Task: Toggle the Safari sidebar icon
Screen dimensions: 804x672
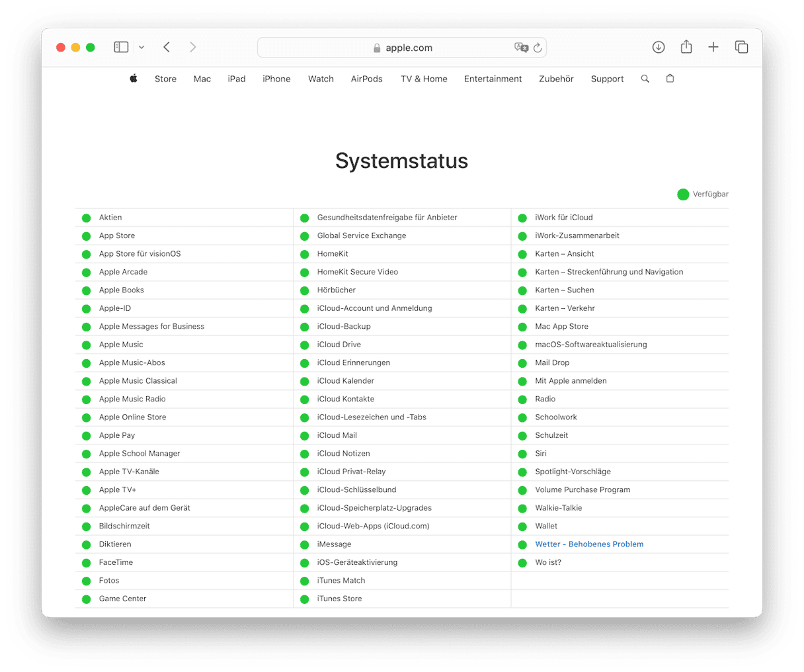Action: point(121,47)
